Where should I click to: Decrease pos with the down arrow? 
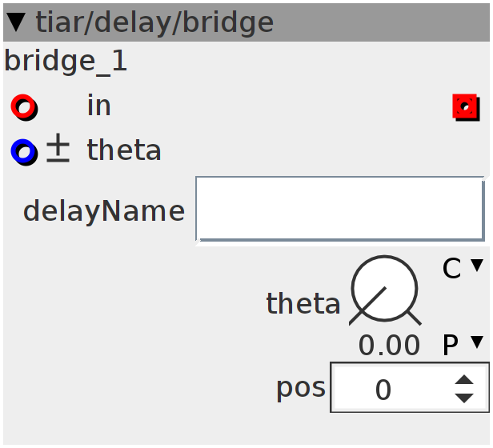pos(464,398)
